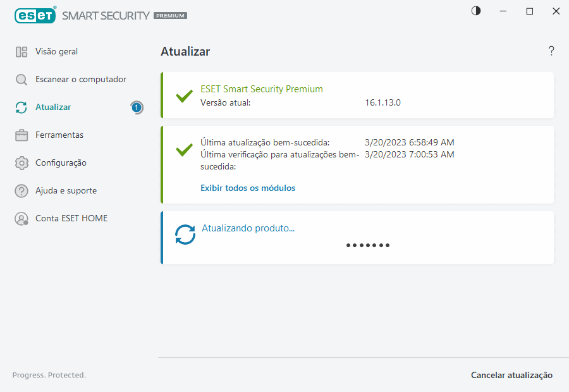
Task: Open the Ferramentas menu item
Action: point(59,135)
